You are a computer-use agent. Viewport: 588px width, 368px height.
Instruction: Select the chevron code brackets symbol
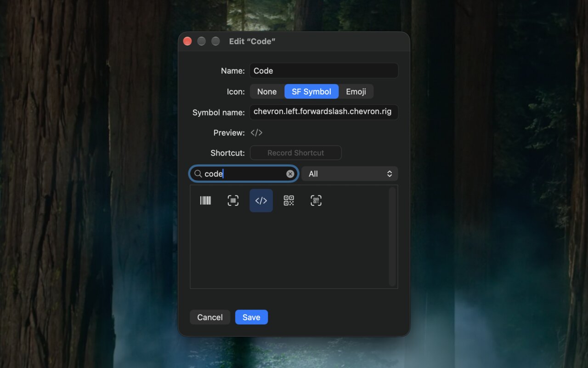(261, 201)
